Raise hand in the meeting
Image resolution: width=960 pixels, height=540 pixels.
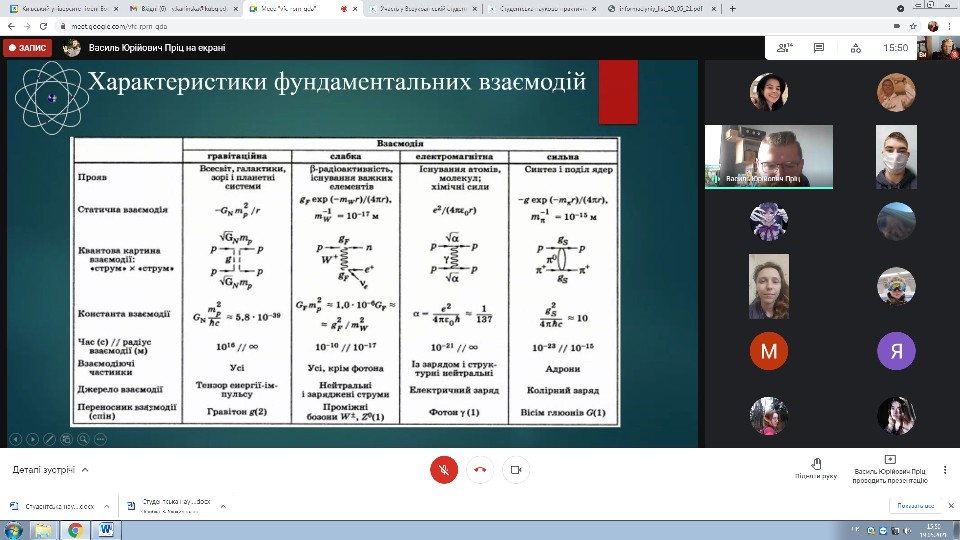click(816, 468)
